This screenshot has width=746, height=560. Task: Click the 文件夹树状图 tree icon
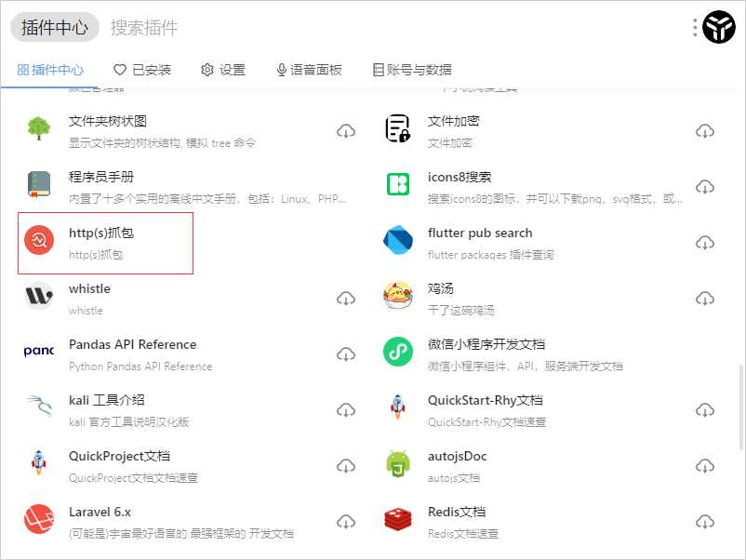(38, 128)
